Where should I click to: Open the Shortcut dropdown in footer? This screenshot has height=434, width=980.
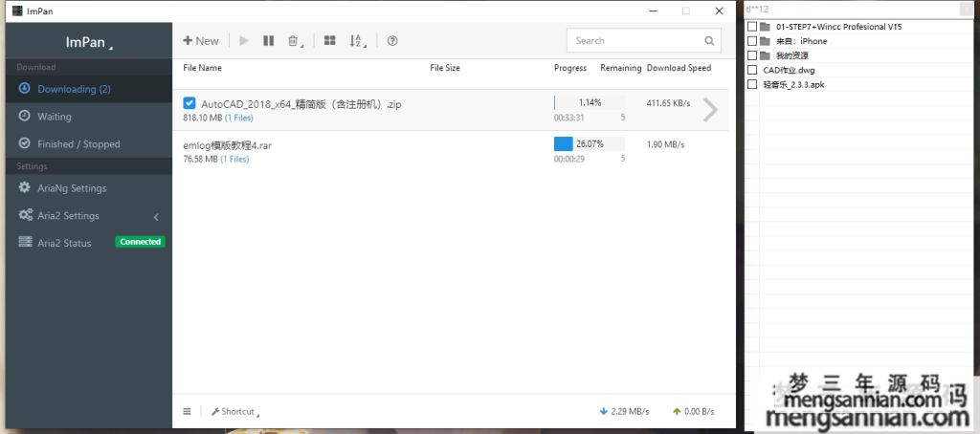(x=235, y=411)
